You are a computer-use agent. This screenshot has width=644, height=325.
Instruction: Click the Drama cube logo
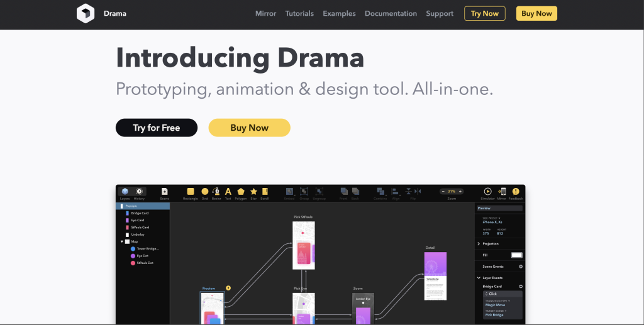click(x=85, y=13)
